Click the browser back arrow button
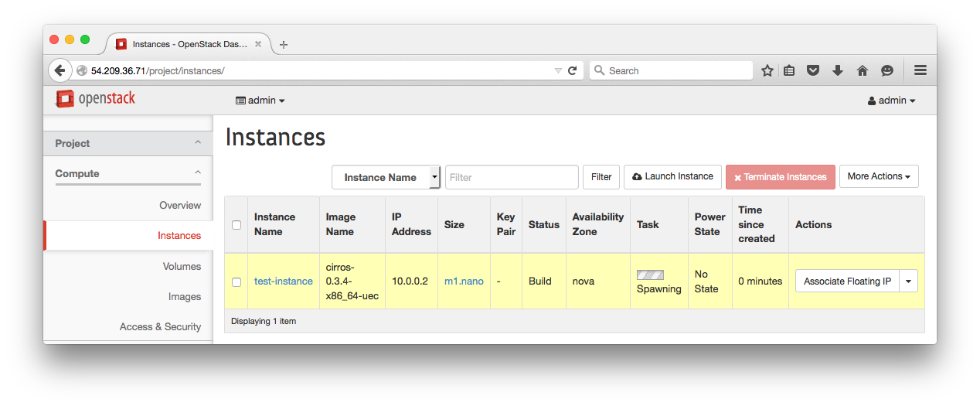 point(60,70)
